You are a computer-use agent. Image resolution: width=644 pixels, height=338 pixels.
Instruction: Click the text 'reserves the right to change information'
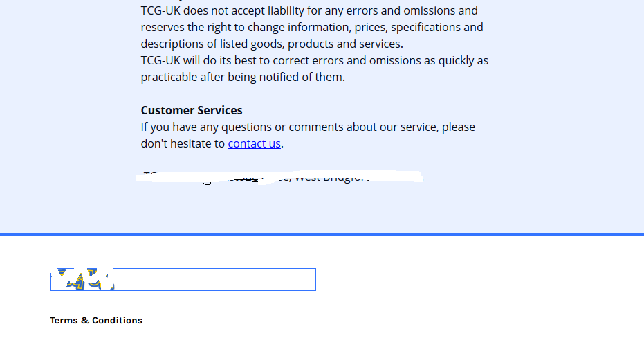246,27
